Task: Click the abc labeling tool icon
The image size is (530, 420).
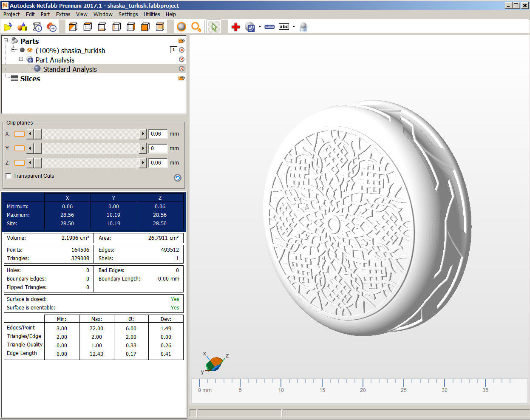Action: (284, 26)
